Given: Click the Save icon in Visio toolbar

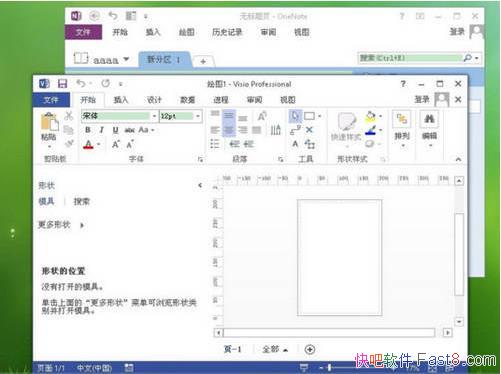Looking at the screenshot, I should tap(62, 84).
